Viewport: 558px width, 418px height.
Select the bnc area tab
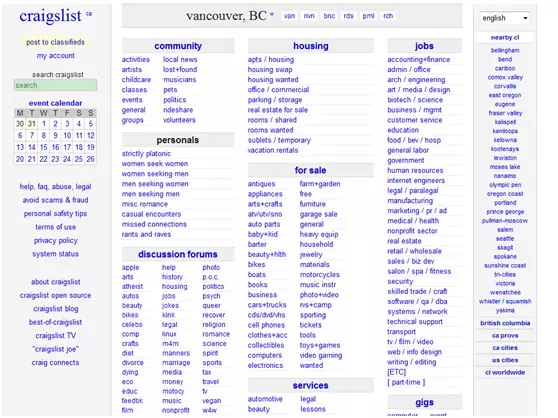tap(329, 16)
